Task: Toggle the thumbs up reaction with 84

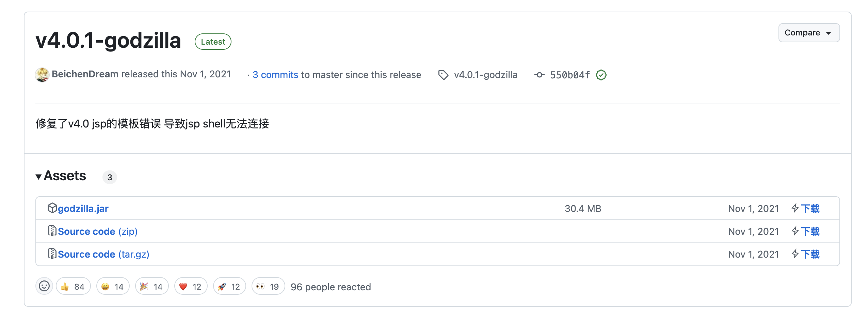Action: click(73, 287)
